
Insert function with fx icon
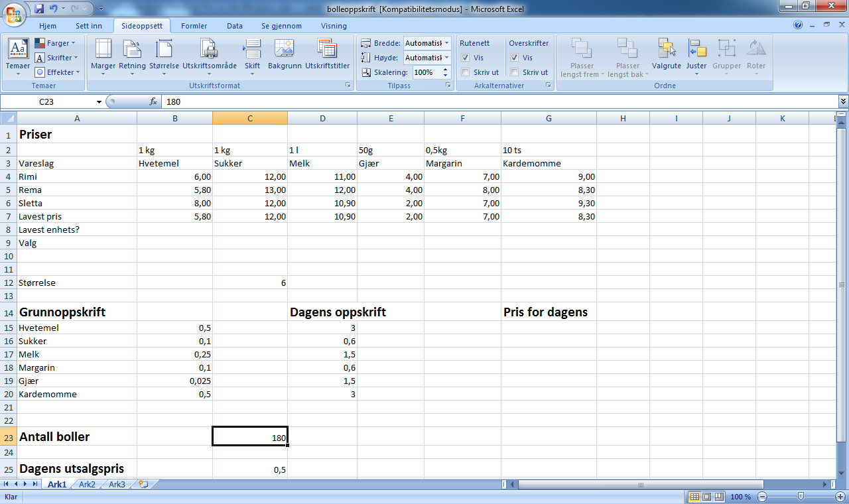tap(153, 101)
